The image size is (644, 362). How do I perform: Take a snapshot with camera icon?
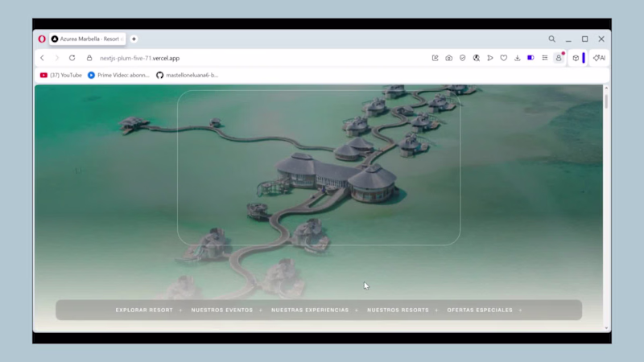click(x=449, y=58)
